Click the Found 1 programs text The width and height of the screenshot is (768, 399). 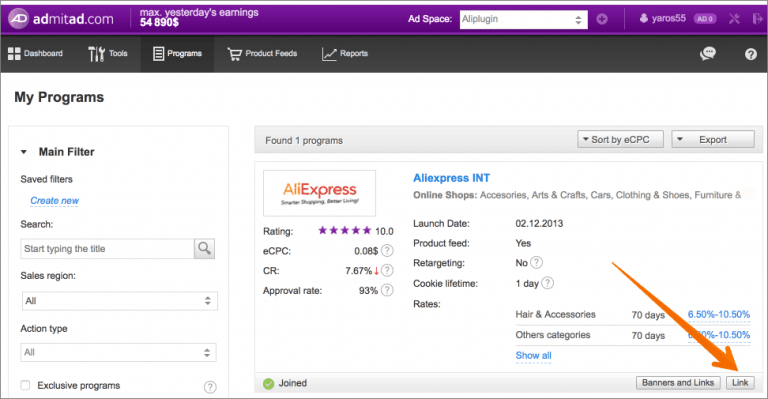(x=304, y=141)
